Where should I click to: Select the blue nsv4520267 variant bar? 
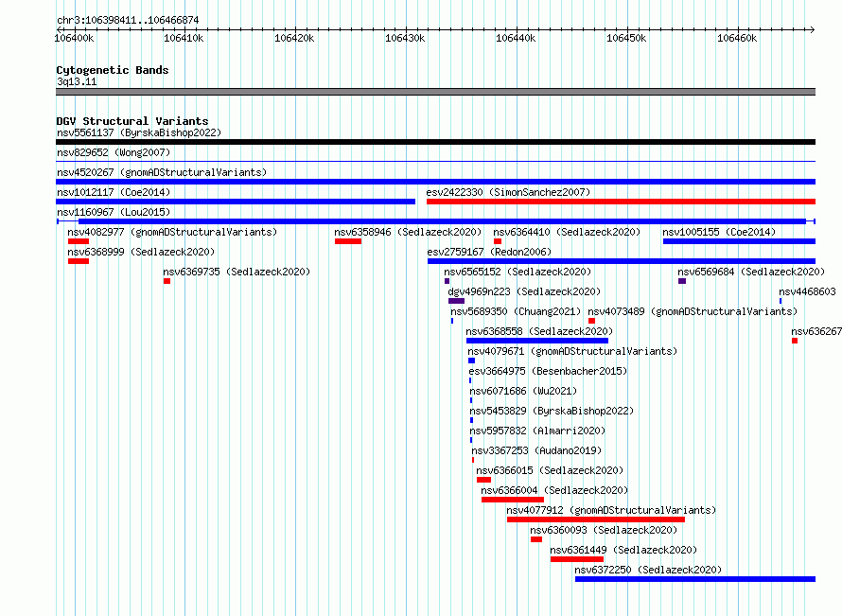tap(435, 182)
